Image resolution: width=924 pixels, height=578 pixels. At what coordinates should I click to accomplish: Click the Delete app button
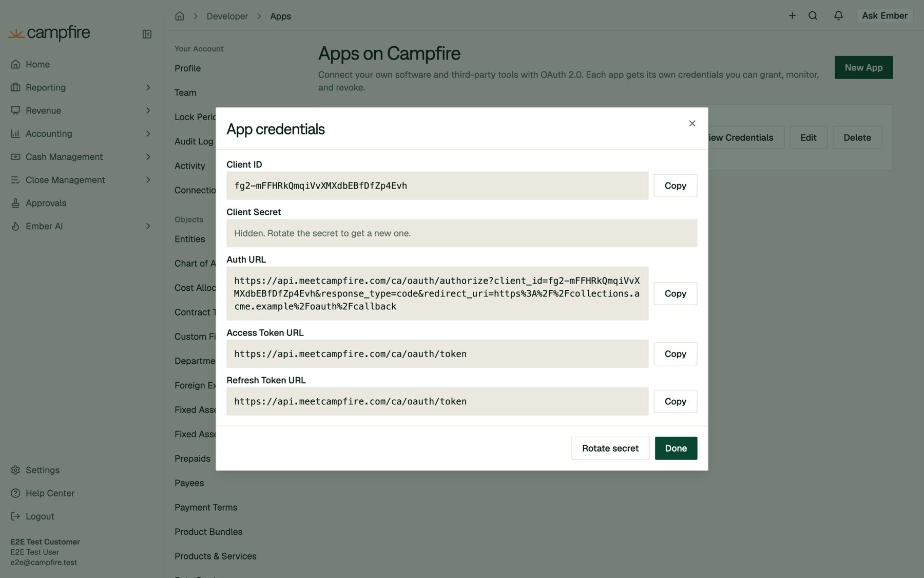coord(857,138)
